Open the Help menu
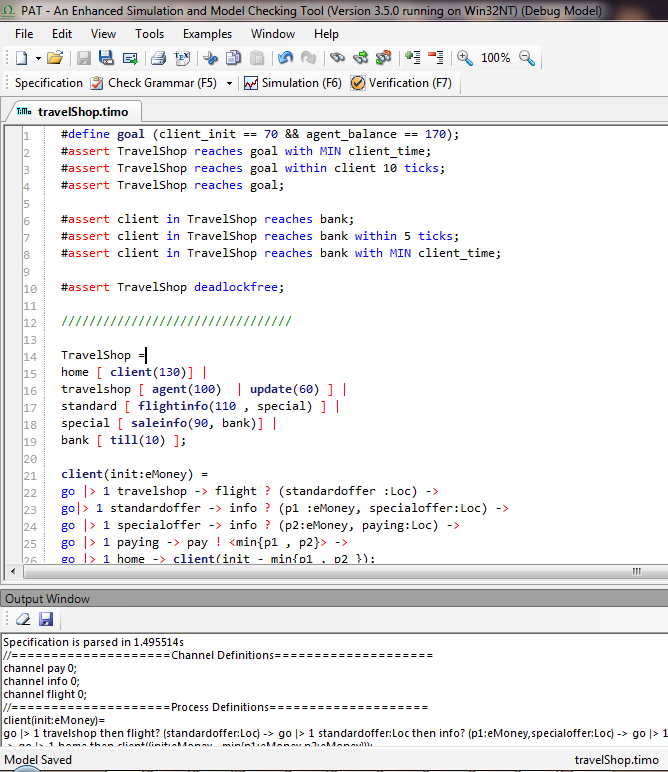The image size is (668, 772). pyautogui.click(x=326, y=34)
